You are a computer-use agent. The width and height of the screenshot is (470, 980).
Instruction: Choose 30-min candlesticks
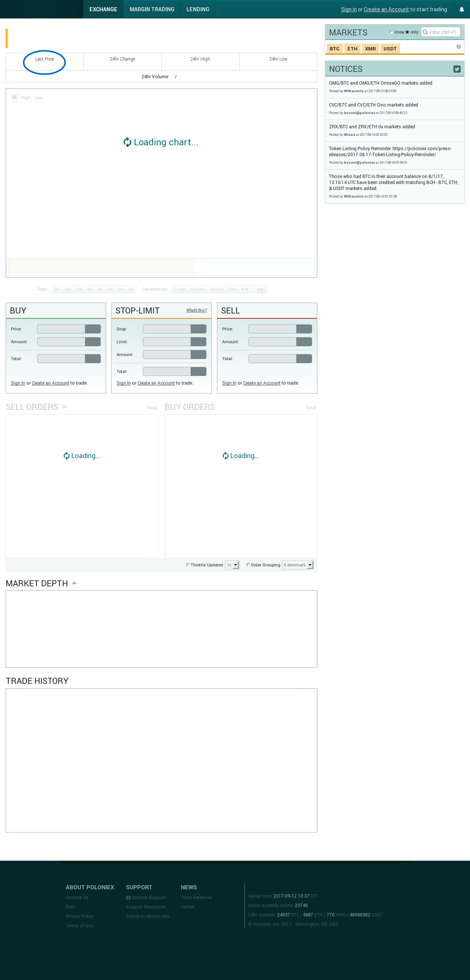(216, 289)
